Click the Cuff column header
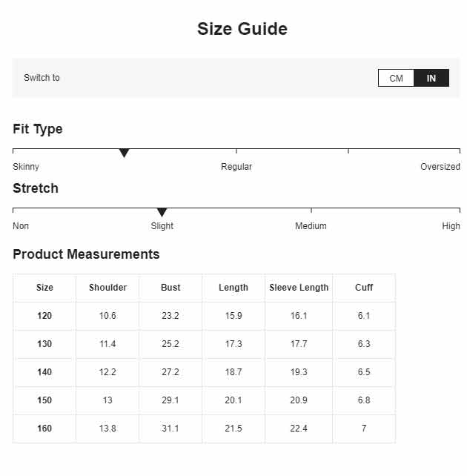Viewport: 467px width, 476px height. pos(364,287)
